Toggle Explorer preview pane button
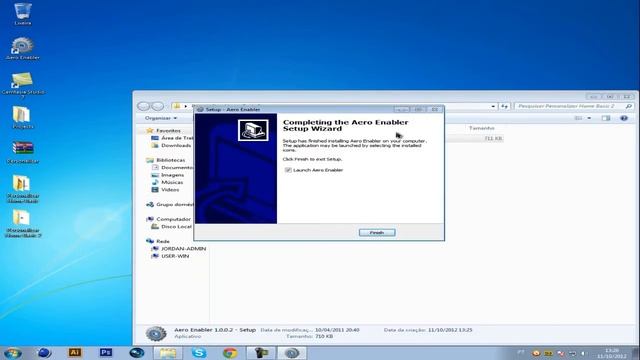 [606, 118]
